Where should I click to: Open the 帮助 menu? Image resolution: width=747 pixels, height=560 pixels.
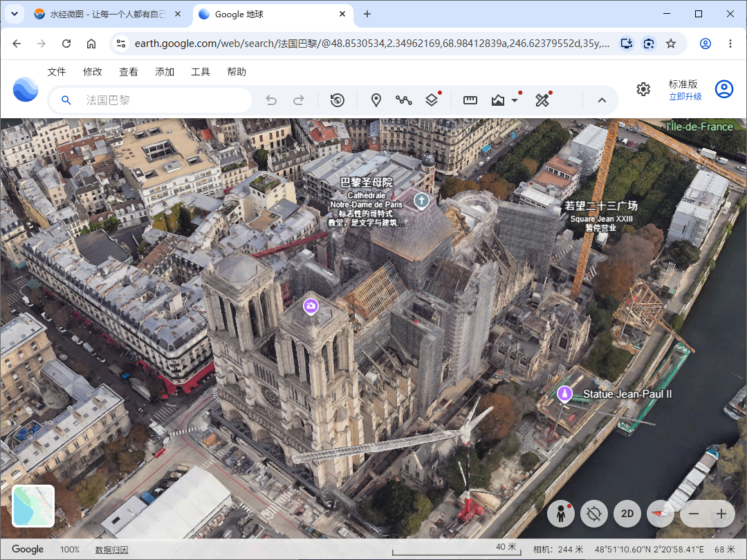237,72
